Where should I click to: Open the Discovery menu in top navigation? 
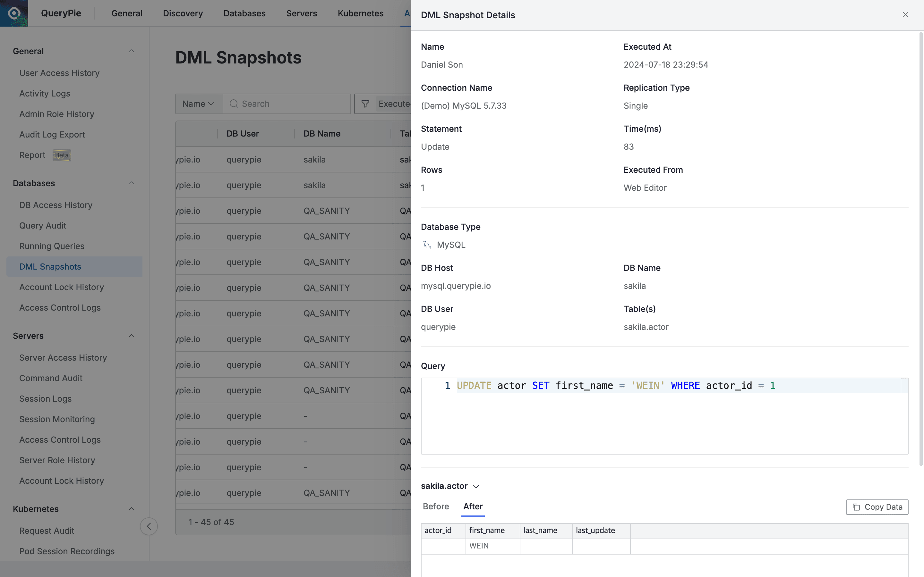click(x=183, y=13)
